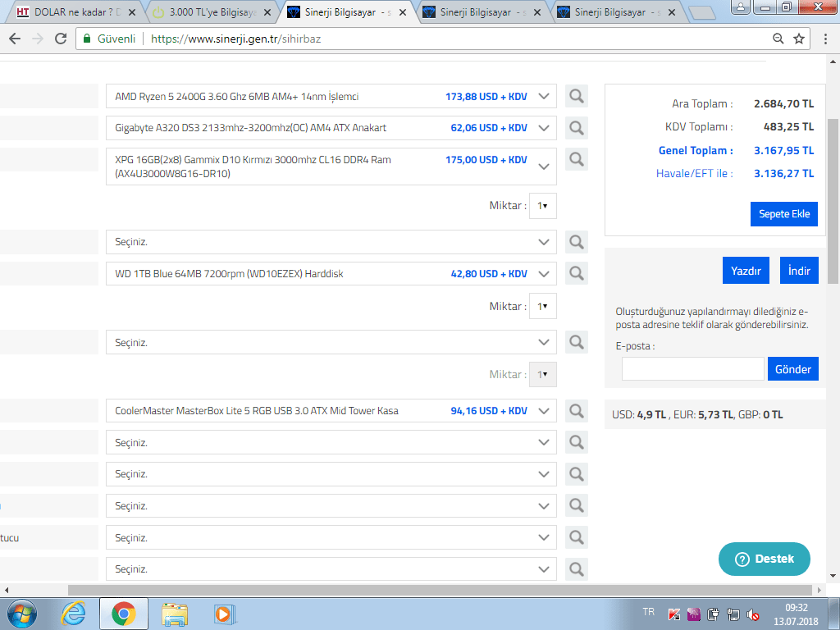Open the Destek support chat button

tap(764, 559)
